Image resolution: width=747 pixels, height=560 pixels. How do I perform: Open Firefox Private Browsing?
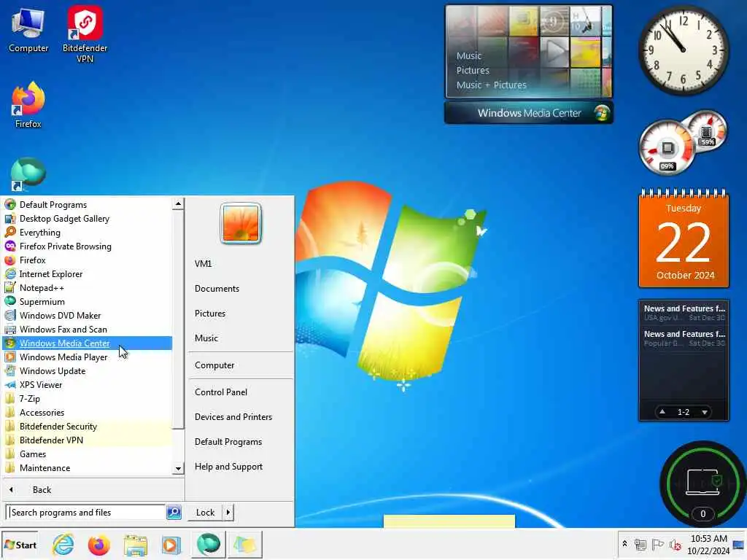coord(88,246)
